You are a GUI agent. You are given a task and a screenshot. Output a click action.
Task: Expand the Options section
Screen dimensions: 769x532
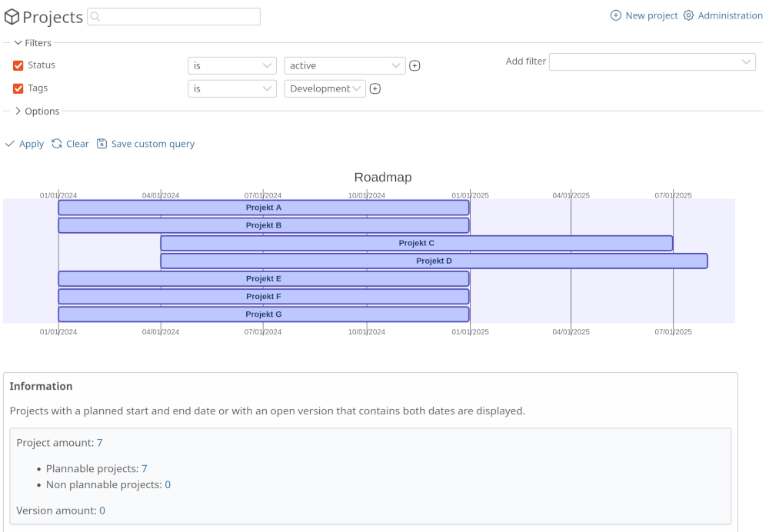(17, 111)
